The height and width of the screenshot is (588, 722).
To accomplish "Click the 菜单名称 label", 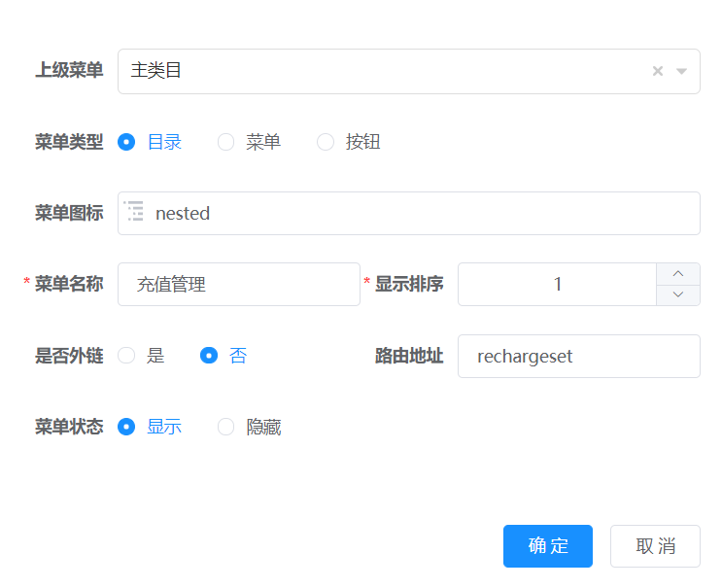I will pyautogui.click(x=69, y=284).
